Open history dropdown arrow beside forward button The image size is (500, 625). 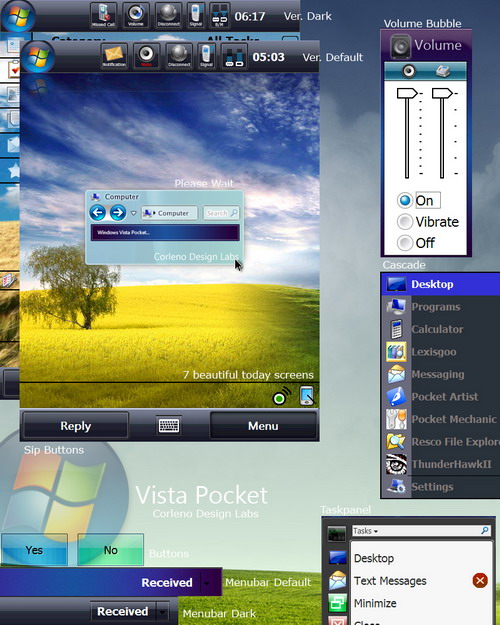click(134, 213)
